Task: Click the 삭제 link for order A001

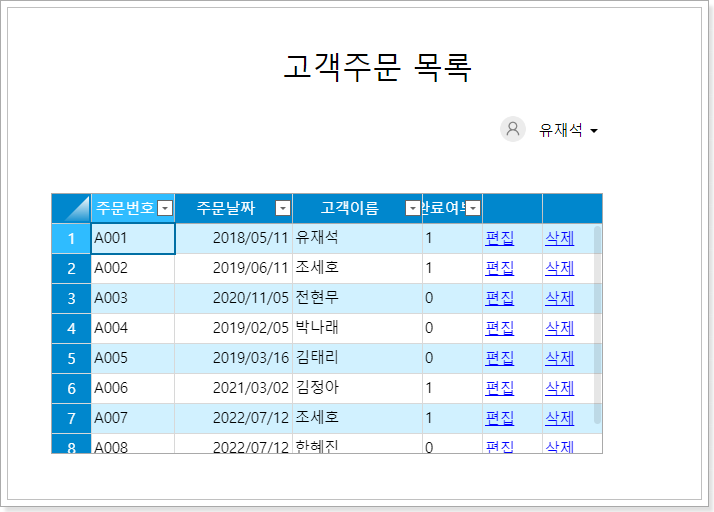Action: (559, 238)
